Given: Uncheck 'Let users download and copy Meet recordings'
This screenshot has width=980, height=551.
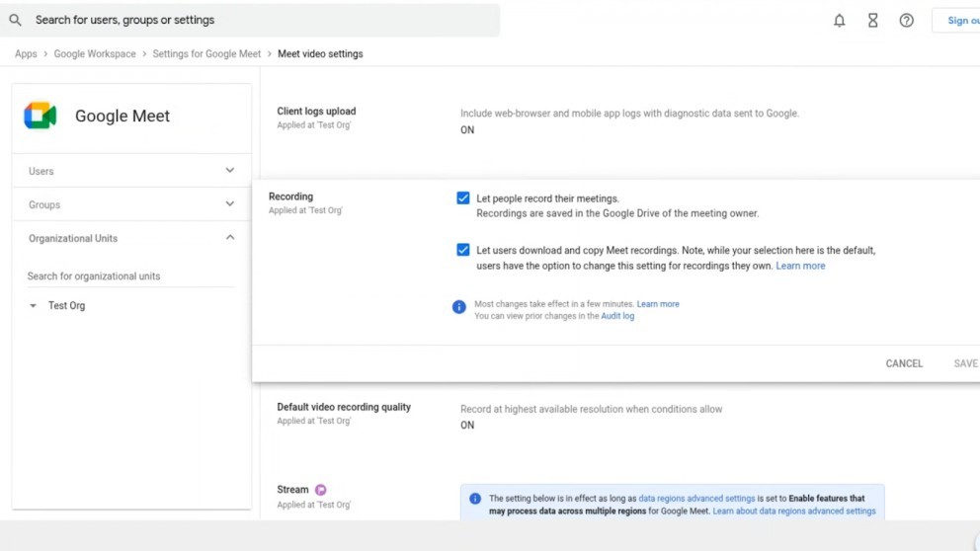Looking at the screenshot, I should pos(463,250).
